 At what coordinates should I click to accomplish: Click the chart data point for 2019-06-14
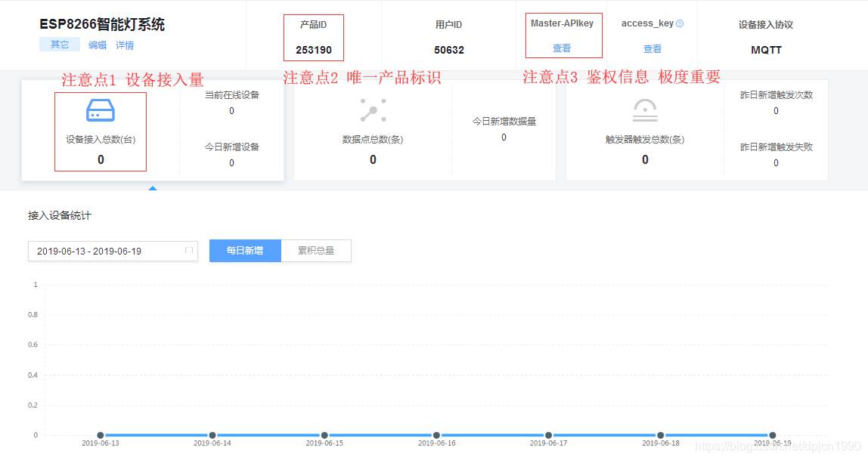[x=212, y=435]
